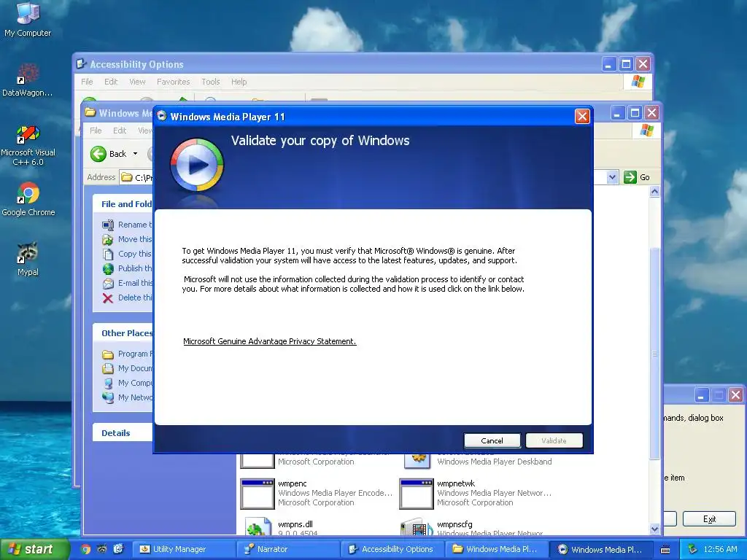Click E-mail this file envelope icon
The image size is (747, 560).
click(108, 284)
